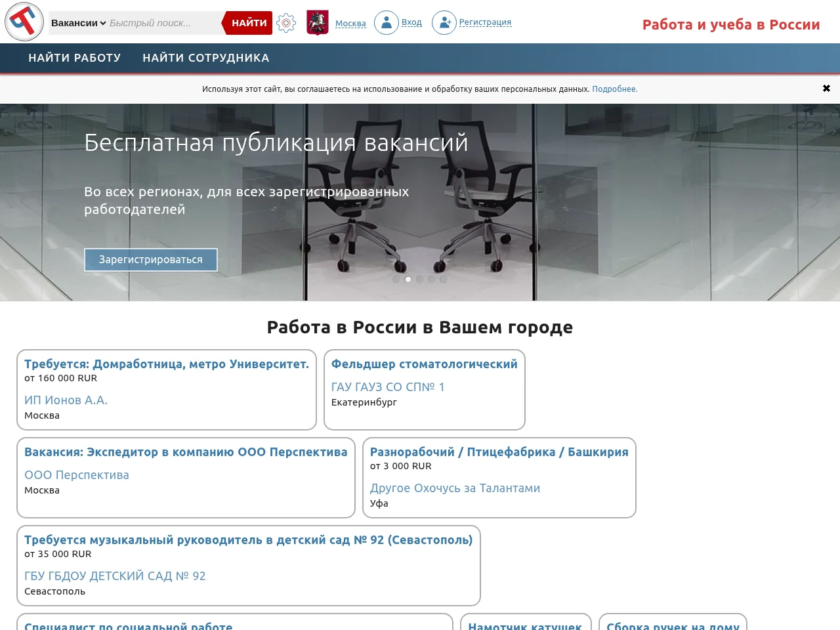Click the Moscow coat of arms icon
The width and height of the screenshot is (840, 630).
318,23
